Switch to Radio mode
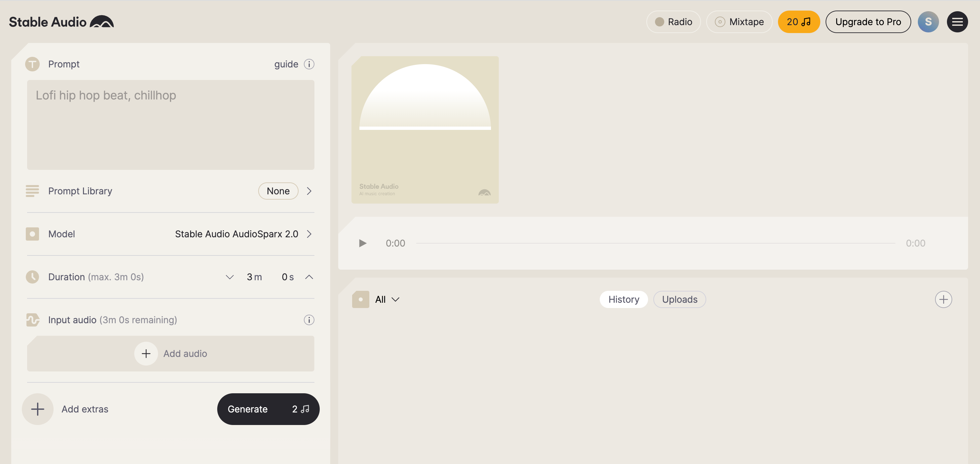The height and width of the screenshot is (464, 980). pyautogui.click(x=674, y=22)
